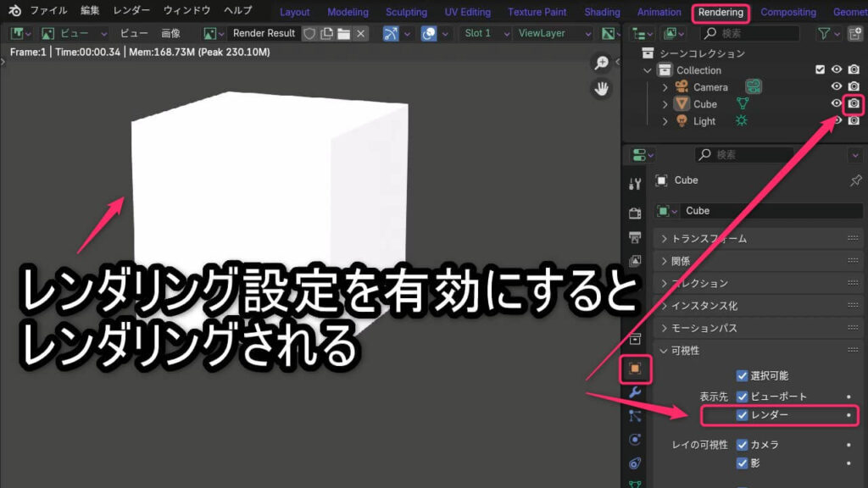Screen dimensions: 868x488
Task: Switch to the Layout workspace tab
Action: [294, 12]
